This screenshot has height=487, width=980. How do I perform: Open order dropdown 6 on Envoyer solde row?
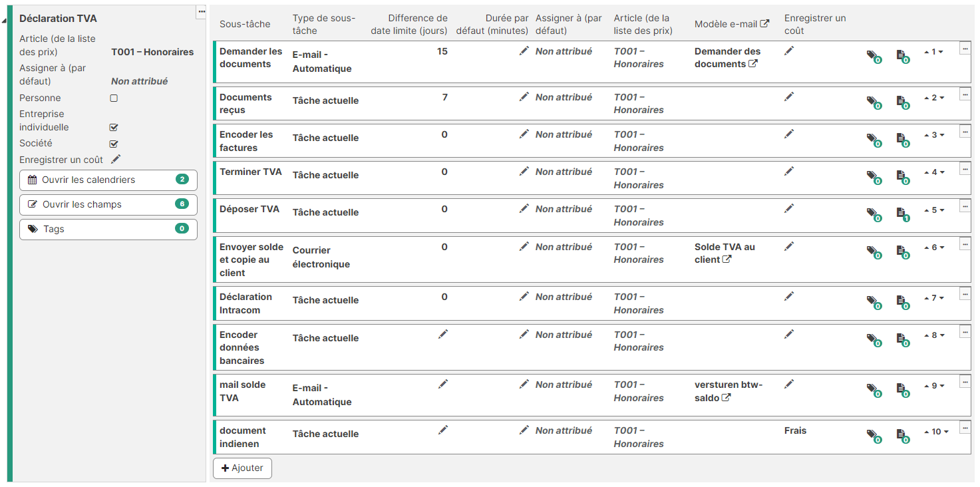tap(934, 247)
